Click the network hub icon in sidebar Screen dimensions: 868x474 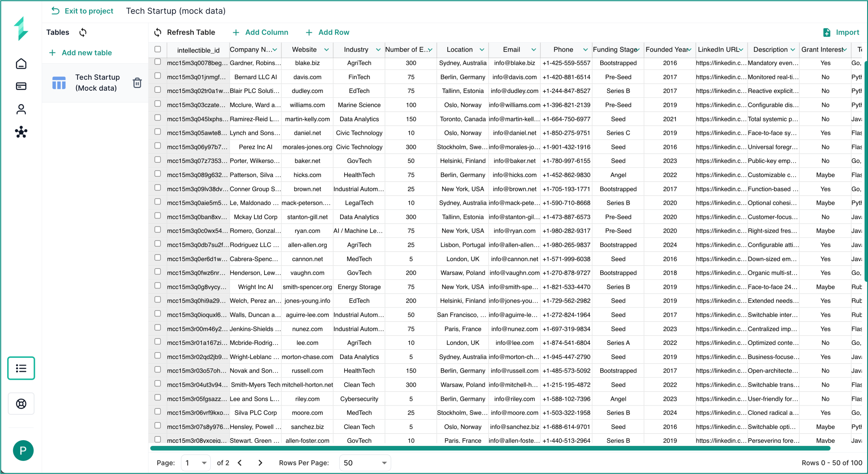[21, 132]
